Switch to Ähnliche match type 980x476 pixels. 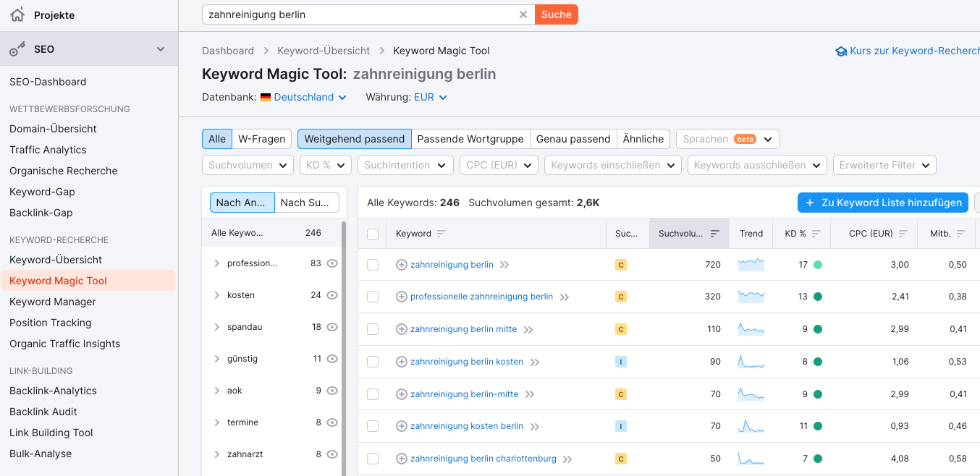(643, 139)
